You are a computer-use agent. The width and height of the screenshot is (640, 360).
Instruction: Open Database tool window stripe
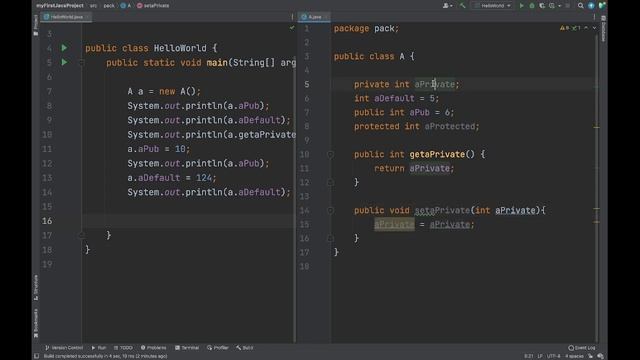click(603, 29)
